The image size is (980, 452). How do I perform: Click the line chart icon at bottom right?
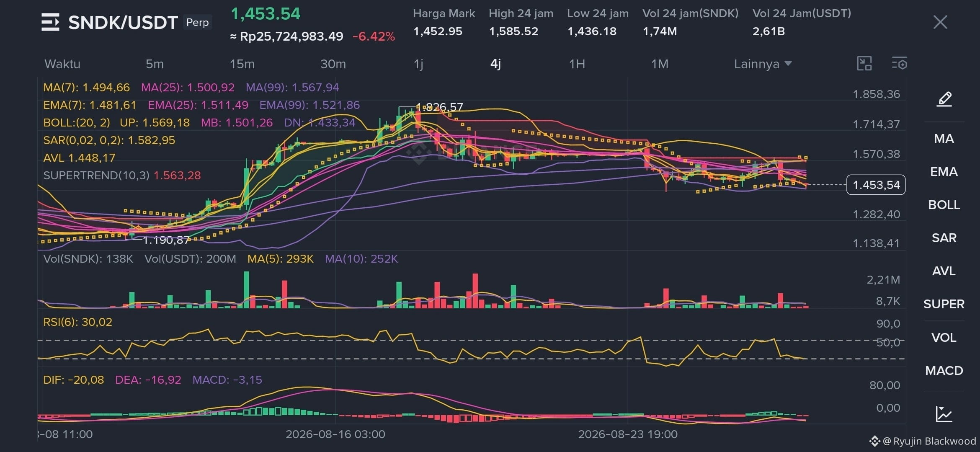(x=944, y=414)
